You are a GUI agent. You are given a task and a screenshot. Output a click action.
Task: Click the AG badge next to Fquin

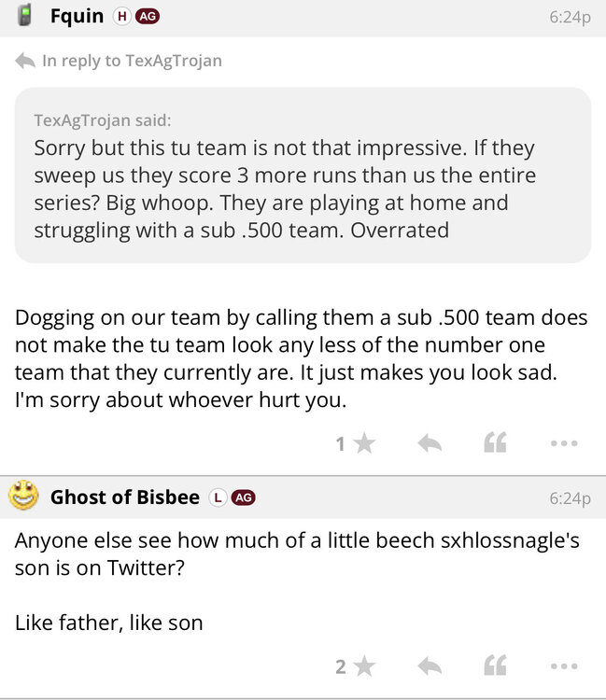[147, 16]
